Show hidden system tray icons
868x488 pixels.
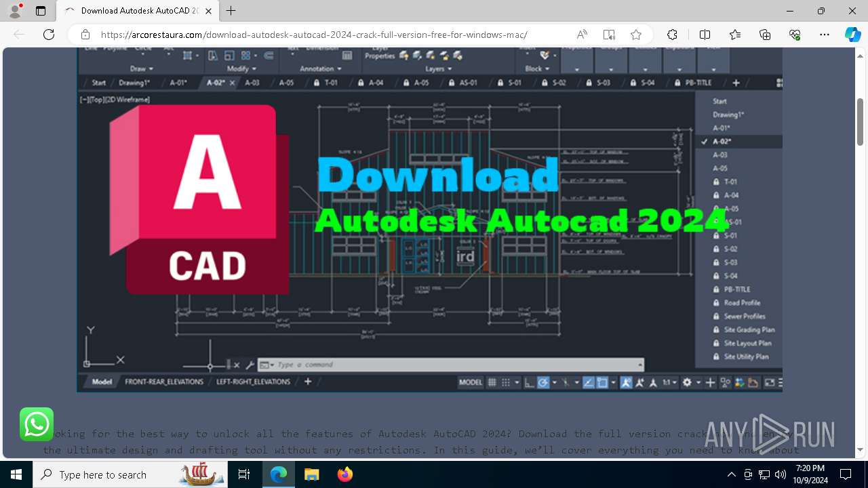point(731,474)
